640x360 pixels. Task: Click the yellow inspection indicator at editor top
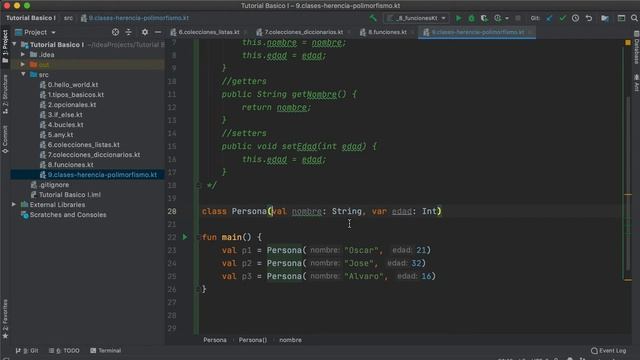tap(628, 42)
